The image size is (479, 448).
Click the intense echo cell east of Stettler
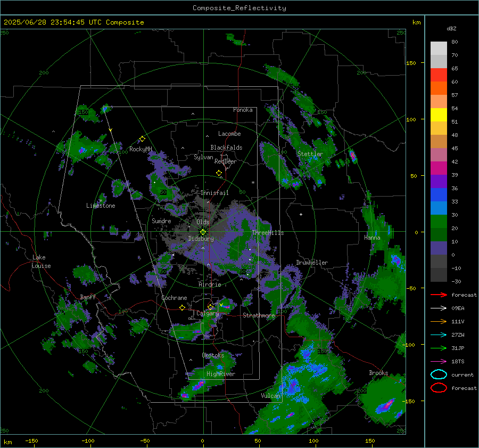pos(352,156)
